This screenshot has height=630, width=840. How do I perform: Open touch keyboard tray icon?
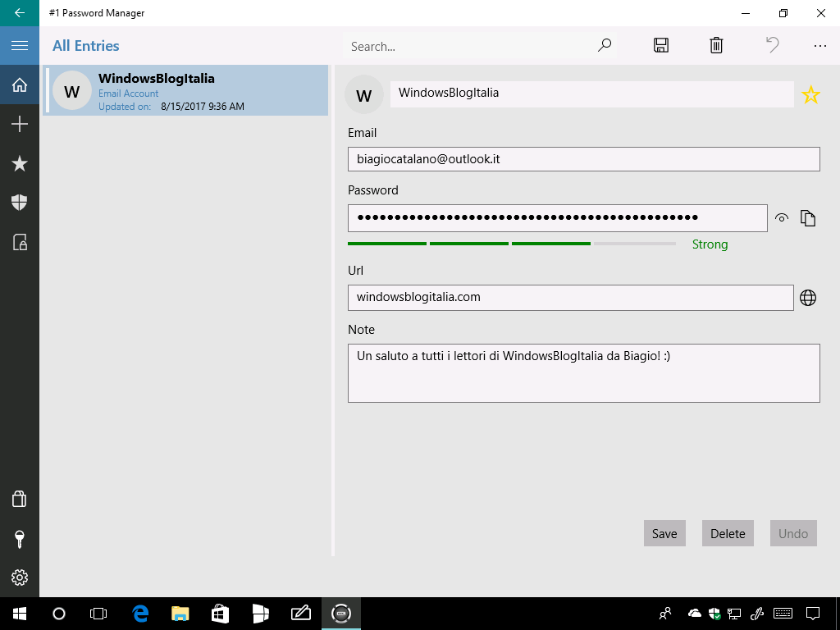pyautogui.click(x=783, y=613)
